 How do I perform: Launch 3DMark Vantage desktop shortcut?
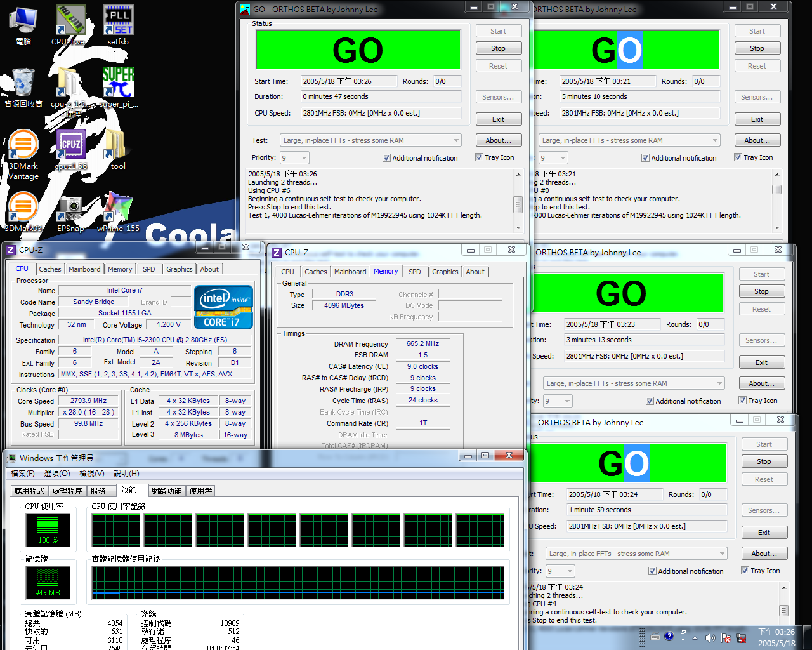coord(23,154)
